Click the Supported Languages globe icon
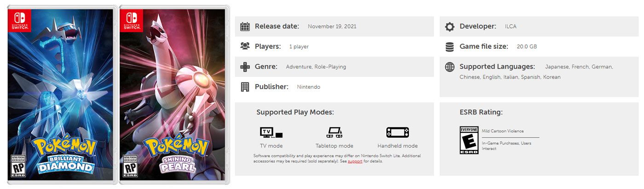Image resolution: width=644 pixels, height=189 pixels. pos(449,67)
